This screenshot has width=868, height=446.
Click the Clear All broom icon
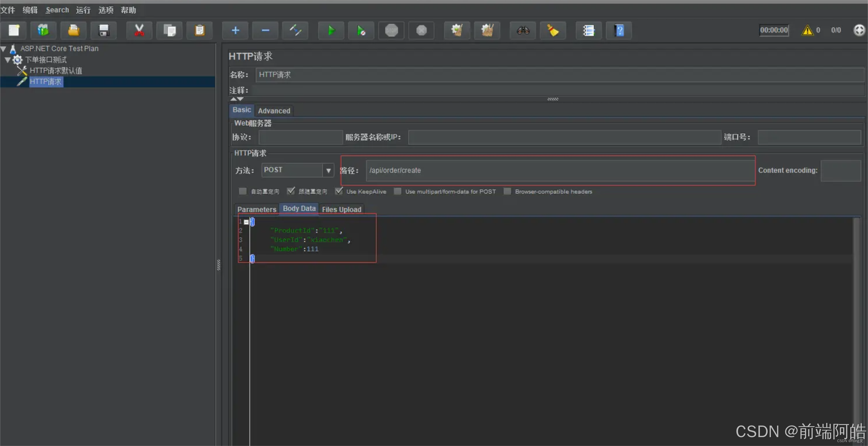click(x=487, y=31)
